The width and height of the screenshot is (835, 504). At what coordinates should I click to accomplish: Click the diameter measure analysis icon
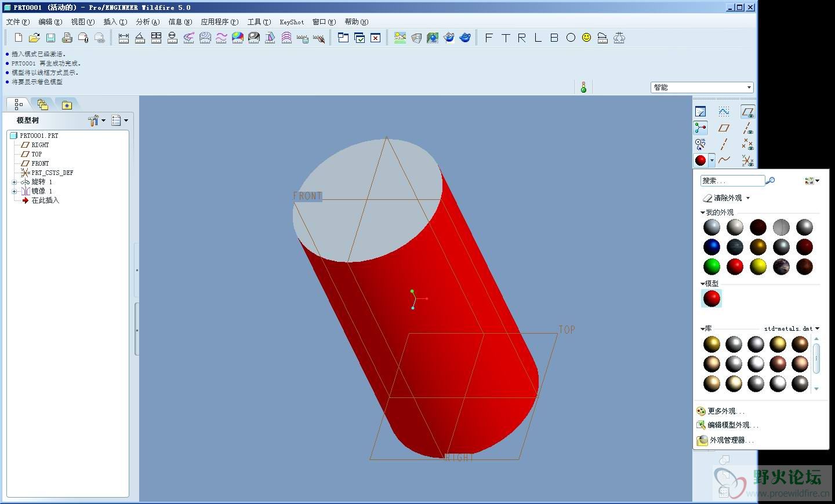click(172, 38)
